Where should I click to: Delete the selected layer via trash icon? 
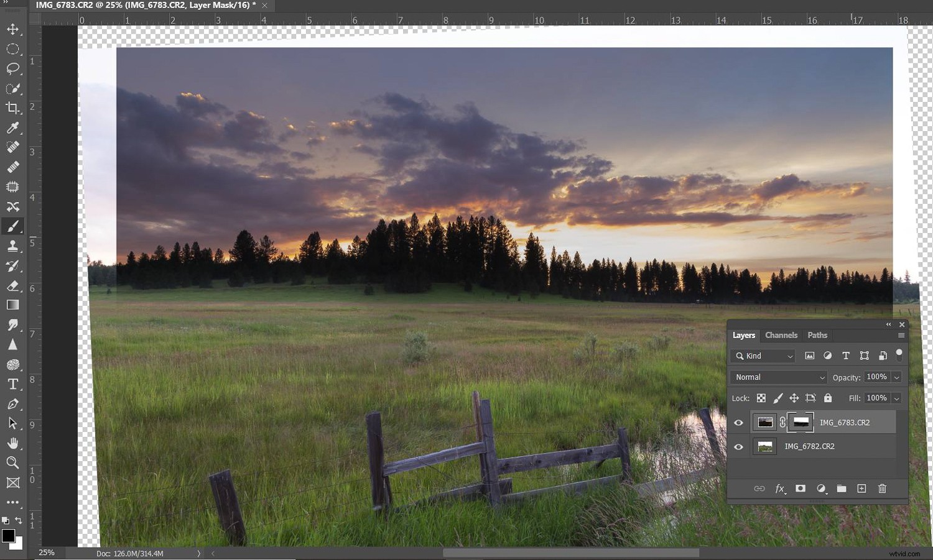click(x=882, y=489)
